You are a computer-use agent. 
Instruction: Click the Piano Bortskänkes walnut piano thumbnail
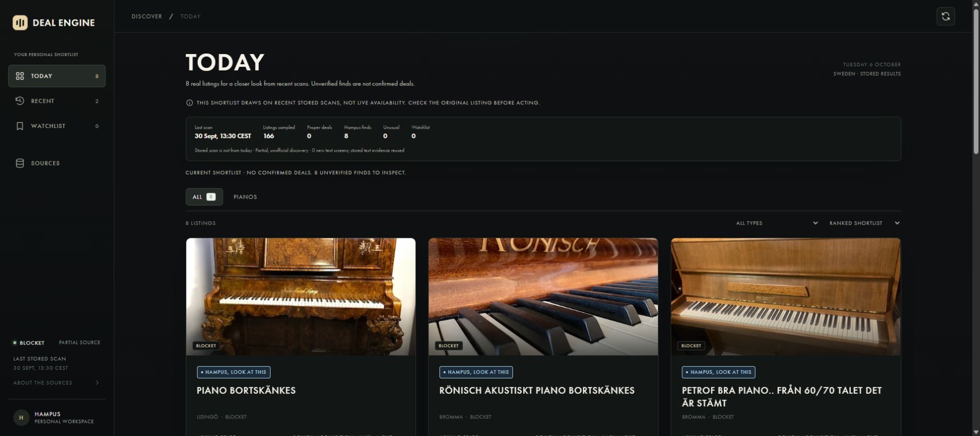(300, 297)
